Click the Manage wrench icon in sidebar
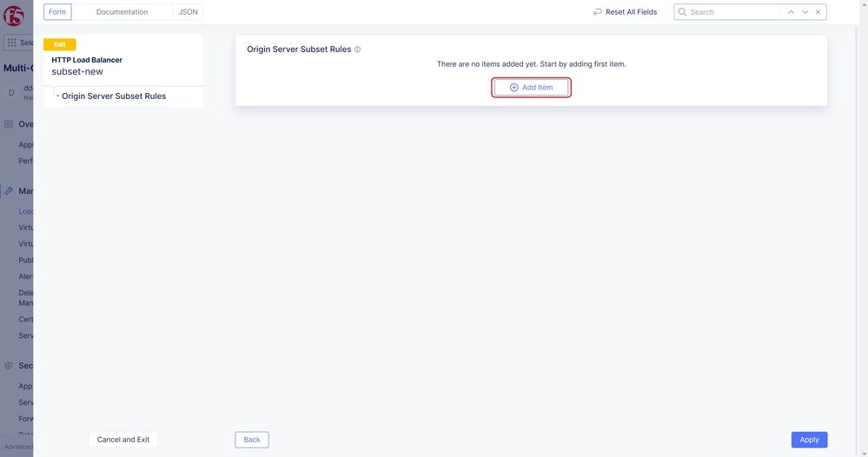The image size is (868, 457). [x=9, y=191]
